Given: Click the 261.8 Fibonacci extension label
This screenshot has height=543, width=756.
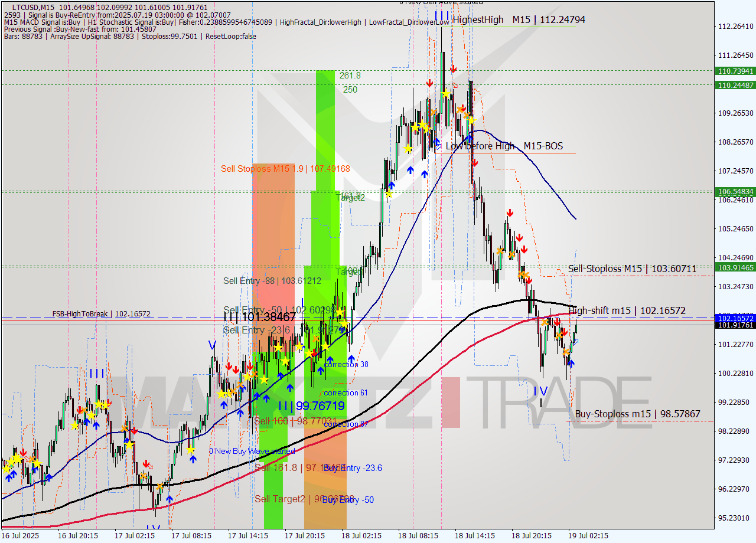Looking at the screenshot, I should [350, 76].
